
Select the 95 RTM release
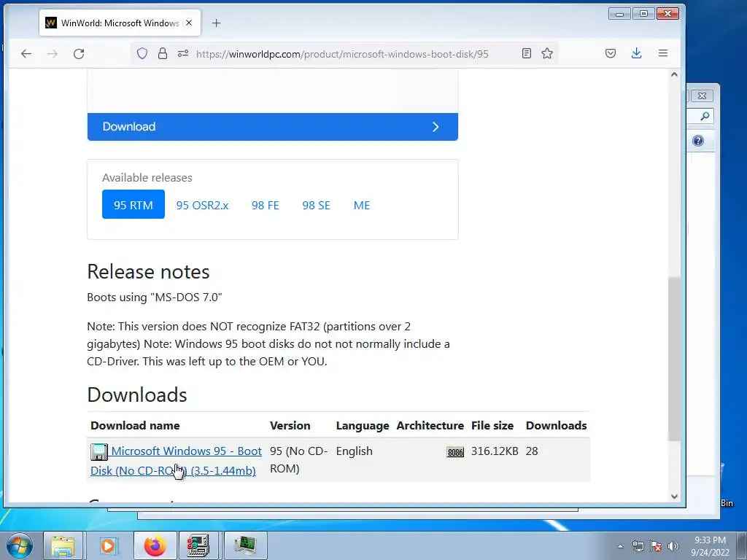tap(133, 205)
